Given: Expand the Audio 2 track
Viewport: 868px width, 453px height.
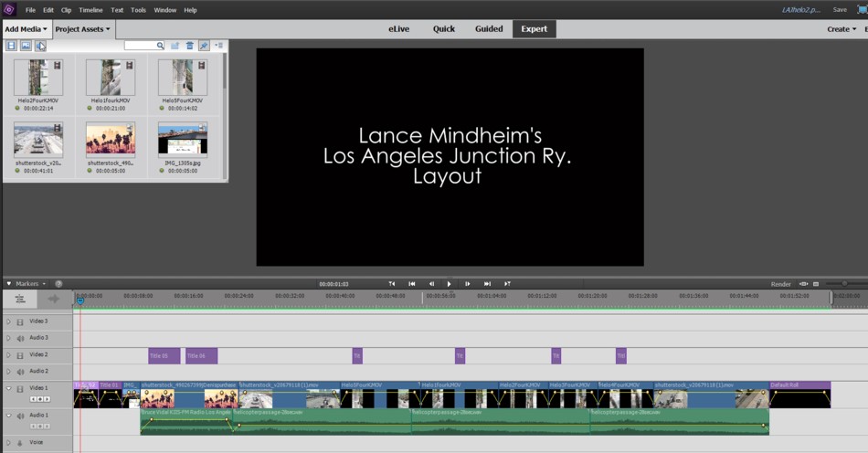Looking at the screenshot, I should (x=8, y=372).
